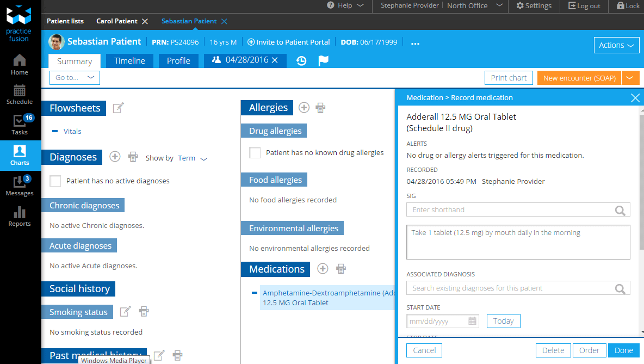
Task: Click the flag icon next to the encounter date
Action: coord(323,61)
